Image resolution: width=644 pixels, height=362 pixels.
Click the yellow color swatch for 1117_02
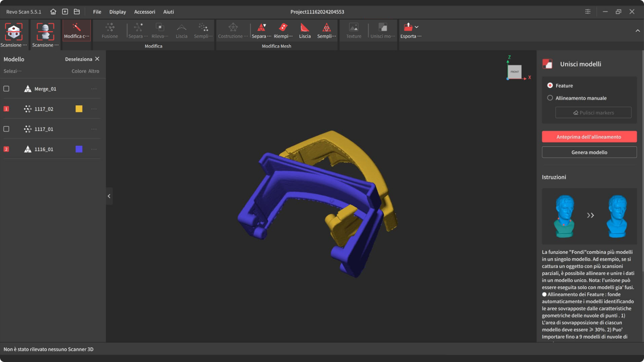[79, 109]
